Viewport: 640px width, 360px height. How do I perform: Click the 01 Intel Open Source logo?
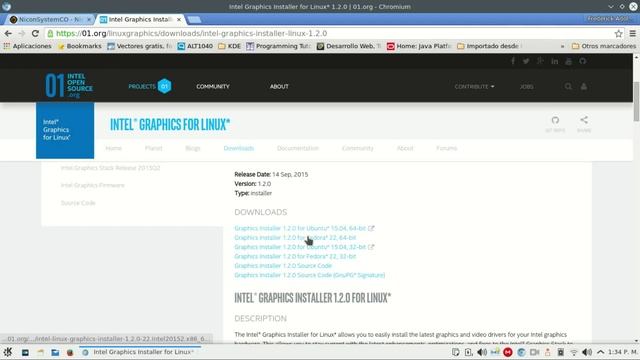point(69,86)
